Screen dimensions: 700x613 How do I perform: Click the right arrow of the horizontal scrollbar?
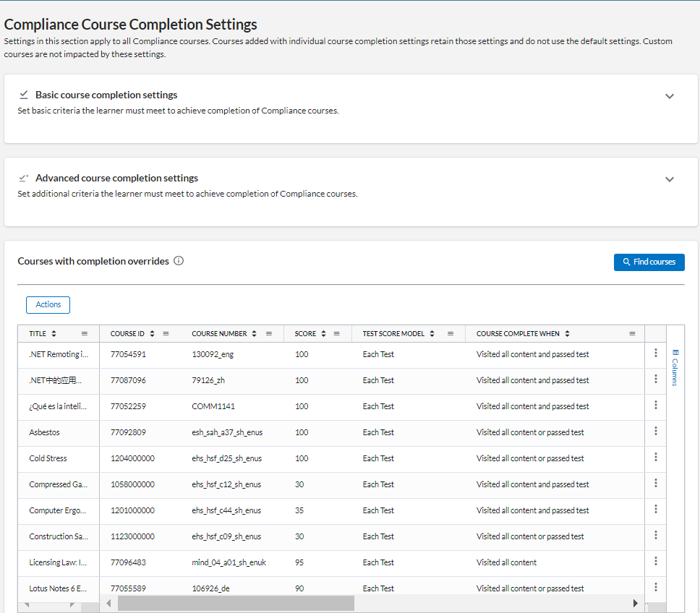[x=635, y=602]
